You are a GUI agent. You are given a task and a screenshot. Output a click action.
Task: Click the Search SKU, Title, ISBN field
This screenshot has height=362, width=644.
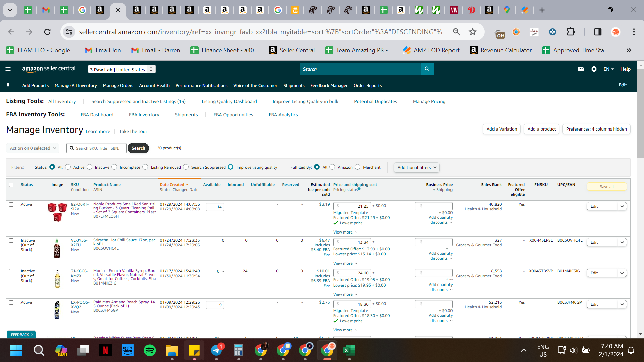click(97, 148)
